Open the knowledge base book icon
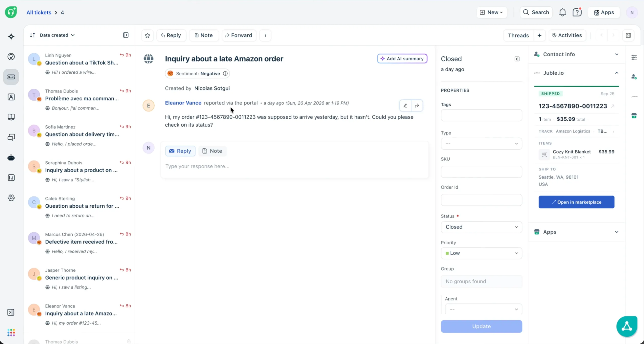This screenshot has height=344, width=644. 11,117
